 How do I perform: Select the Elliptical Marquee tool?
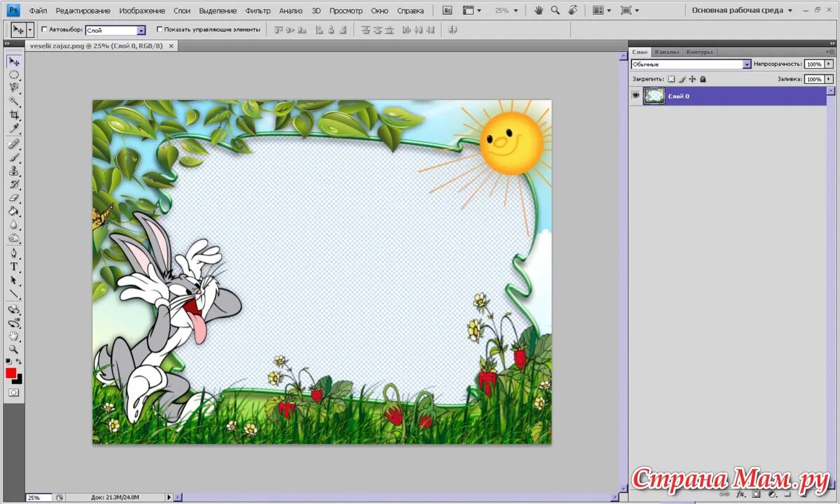tap(14, 75)
